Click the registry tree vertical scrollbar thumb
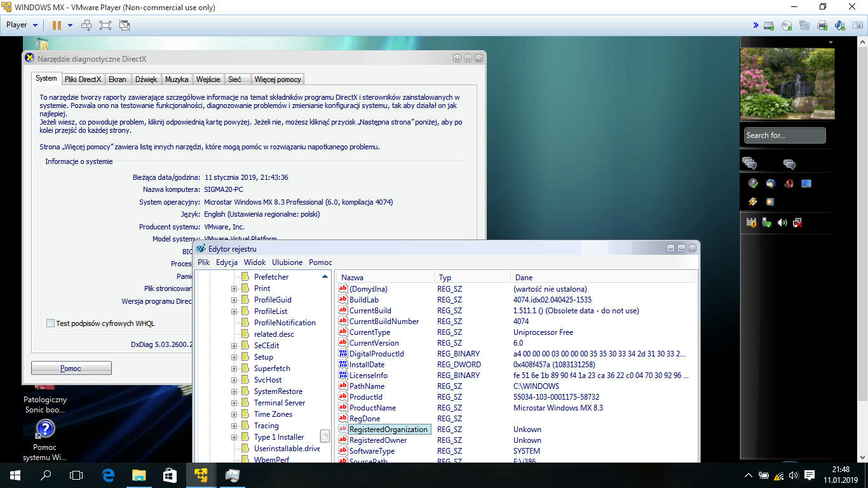Viewport: 868px width, 488px height. (325, 436)
